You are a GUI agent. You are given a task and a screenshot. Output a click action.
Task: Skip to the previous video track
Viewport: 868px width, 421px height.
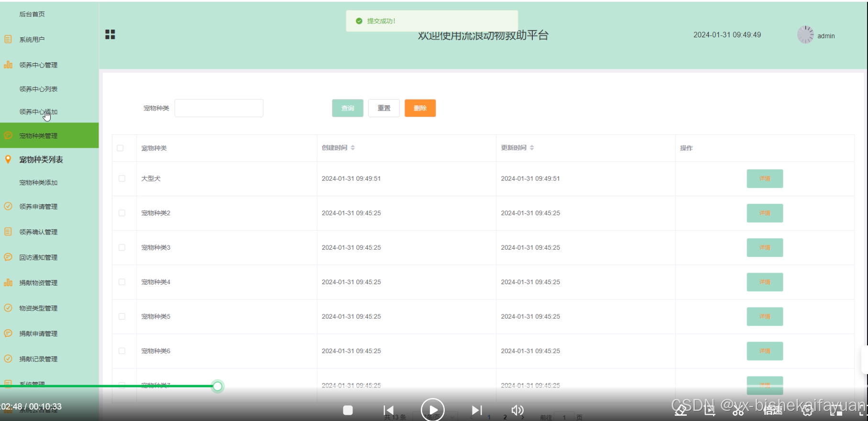389,410
